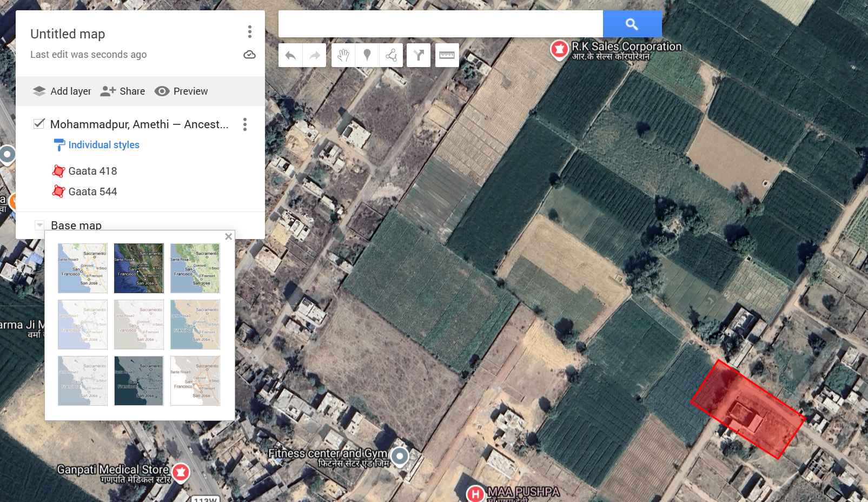
Task: Open the Mohammadpur layer options menu
Action: pyautogui.click(x=245, y=124)
